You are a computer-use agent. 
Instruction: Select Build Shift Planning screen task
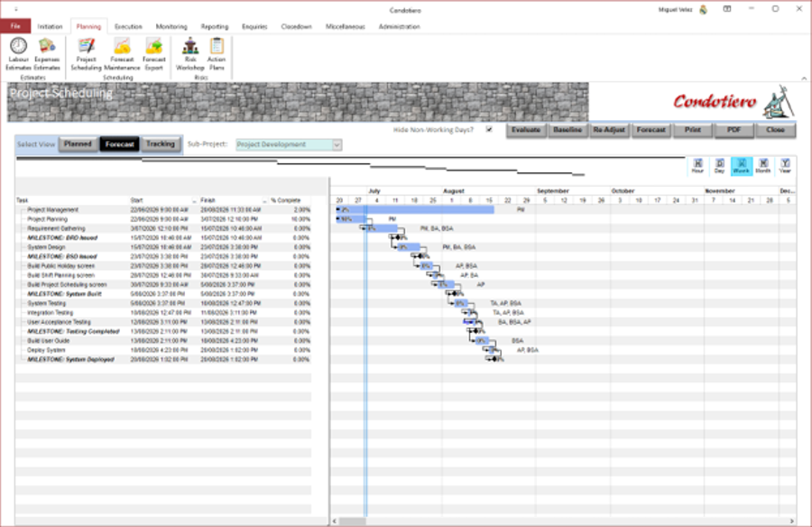click(163, 275)
